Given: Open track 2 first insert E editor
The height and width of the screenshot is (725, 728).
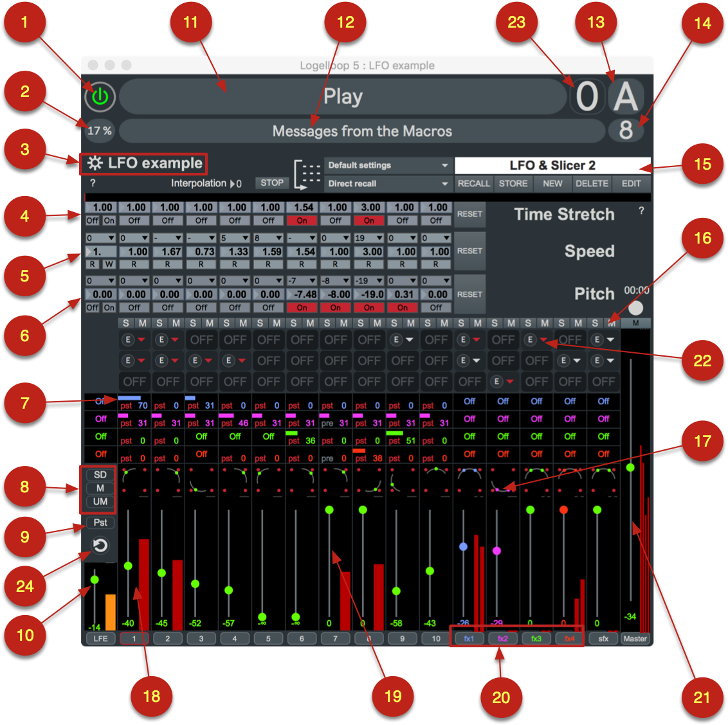Looking at the screenshot, I should tap(161, 340).
